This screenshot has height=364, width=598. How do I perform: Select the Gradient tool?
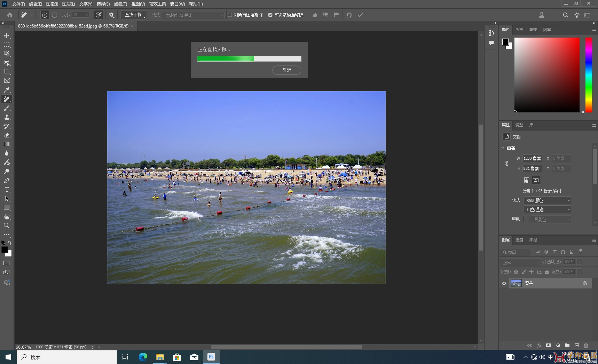coord(7,144)
